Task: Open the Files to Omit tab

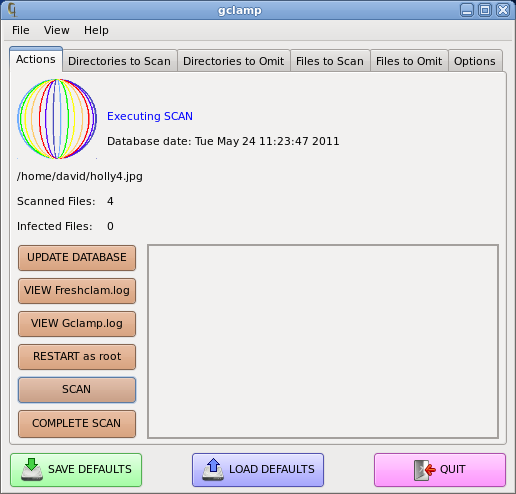Action: (x=409, y=61)
